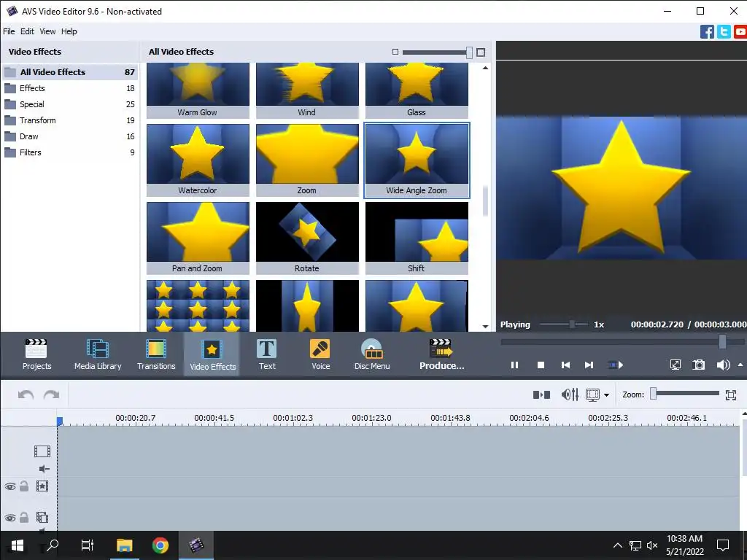Open the File menu
This screenshot has width=747, height=560.
9,31
